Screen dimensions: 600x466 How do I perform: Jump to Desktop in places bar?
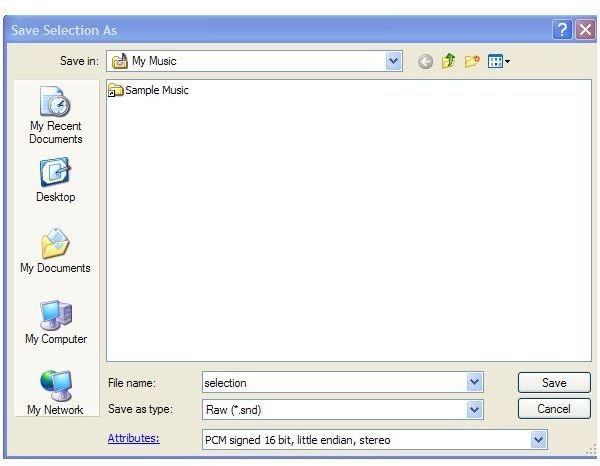click(56, 180)
